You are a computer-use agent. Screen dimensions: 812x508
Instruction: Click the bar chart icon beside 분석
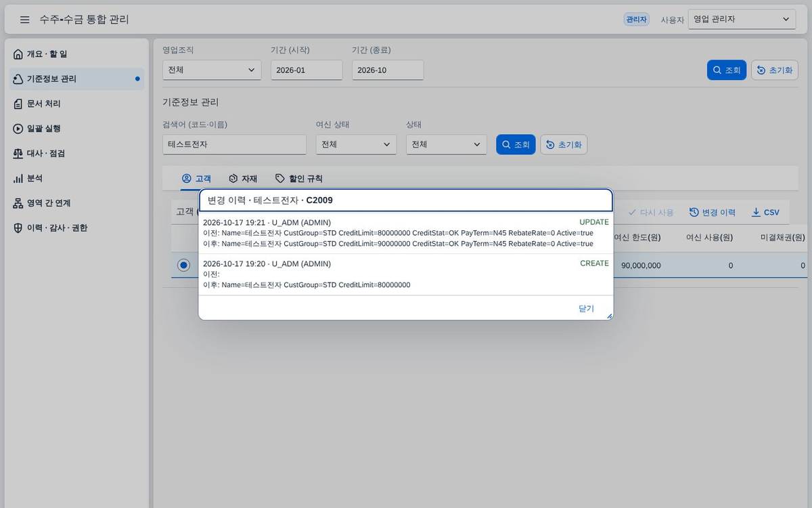click(18, 178)
